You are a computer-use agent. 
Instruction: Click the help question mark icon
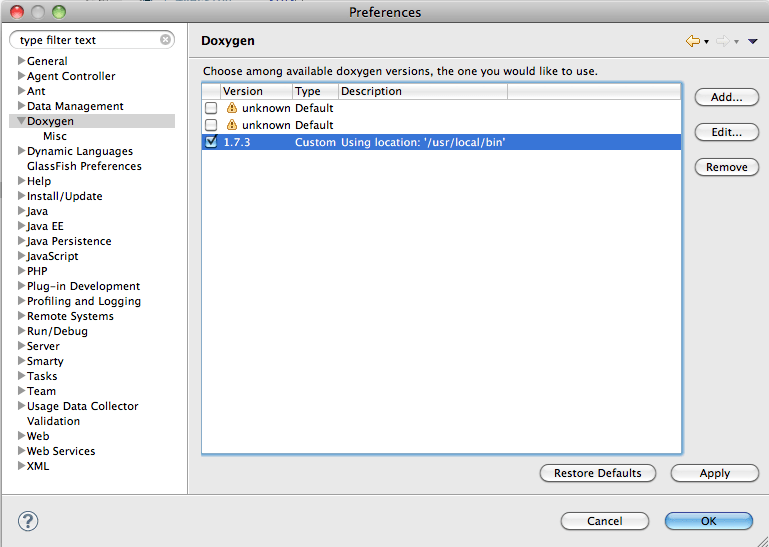pyautogui.click(x=28, y=521)
